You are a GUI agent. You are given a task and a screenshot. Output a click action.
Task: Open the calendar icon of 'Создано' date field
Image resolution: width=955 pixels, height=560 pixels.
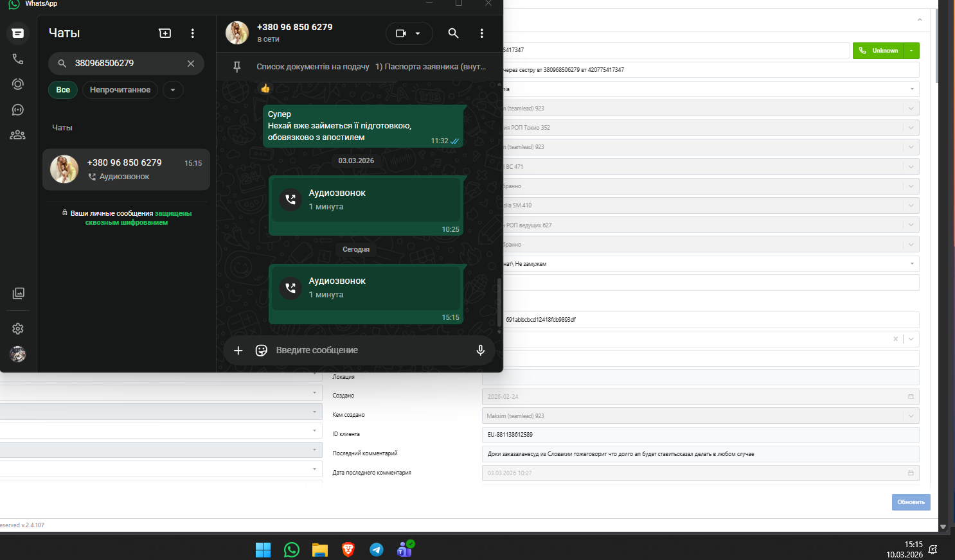pyautogui.click(x=911, y=397)
